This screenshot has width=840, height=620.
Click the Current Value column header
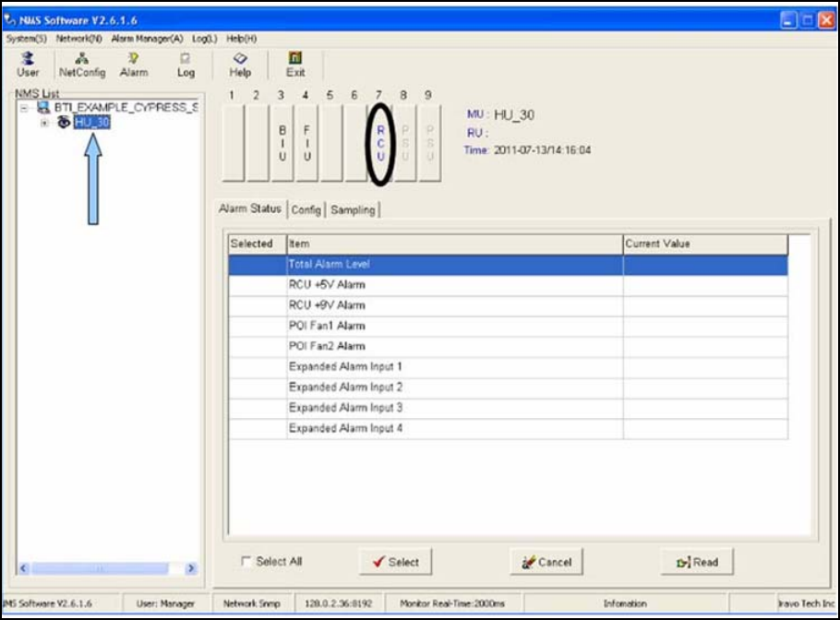[x=705, y=244]
